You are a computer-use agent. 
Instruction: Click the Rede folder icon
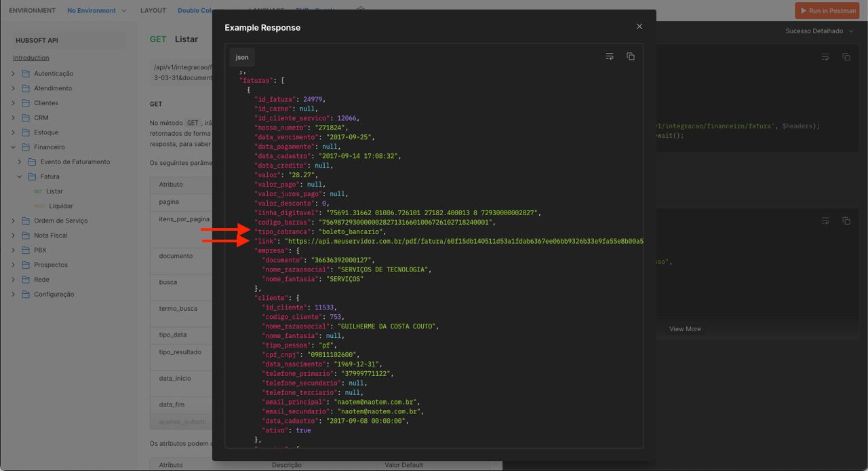tap(26, 280)
